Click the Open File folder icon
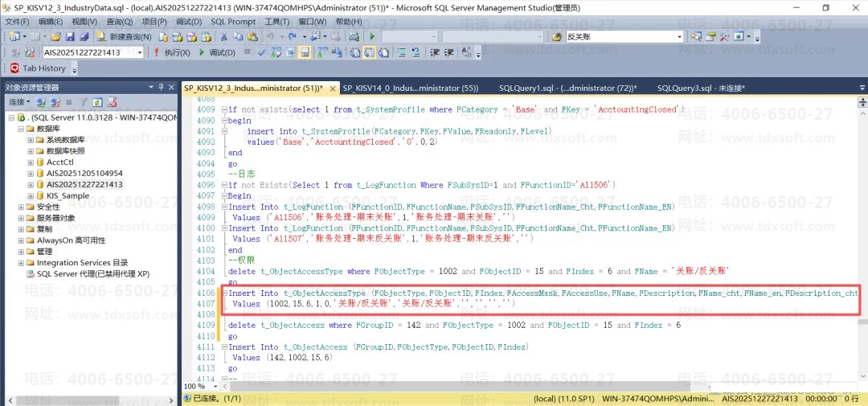This screenshot has height=406, width=868. click(x=55, y=37)
